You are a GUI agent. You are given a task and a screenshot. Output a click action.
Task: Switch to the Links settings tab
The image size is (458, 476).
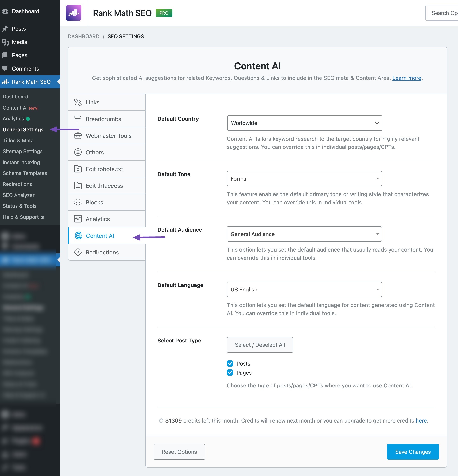point(107,102)
